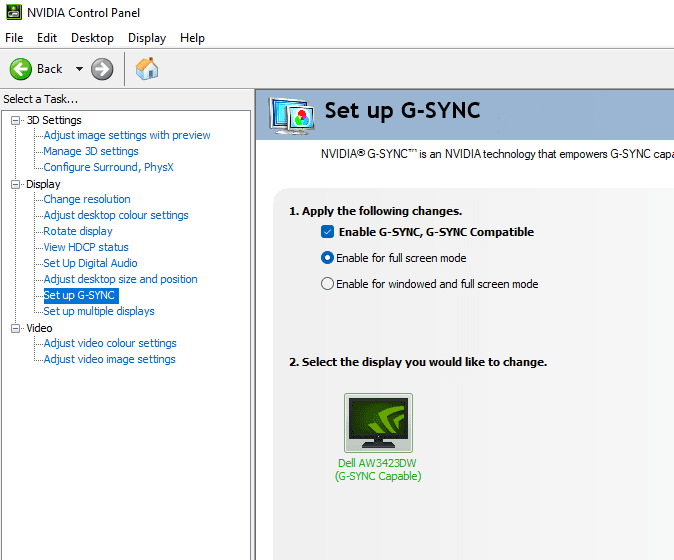Image resolution: width=674 pixels, height=560 pixels.
Task: Collapse the 3D Settings tree node
Action: click(15, 120)
